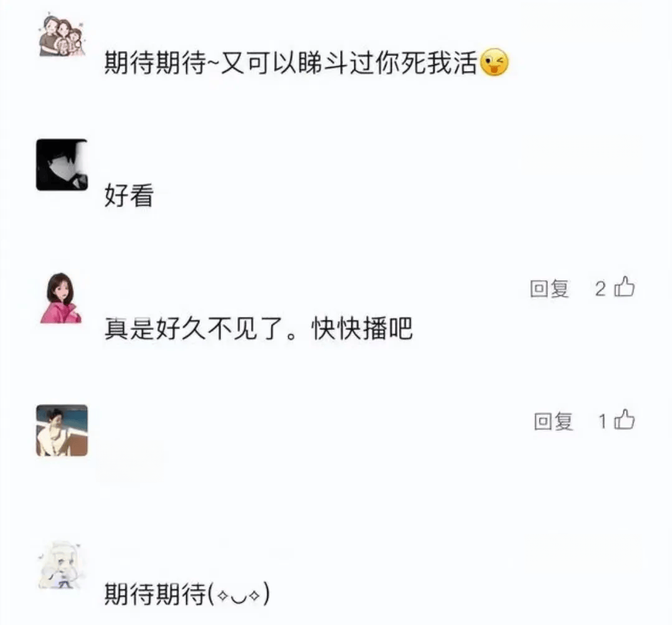Like the comment with 1 thumbs-up

(624, 420)
